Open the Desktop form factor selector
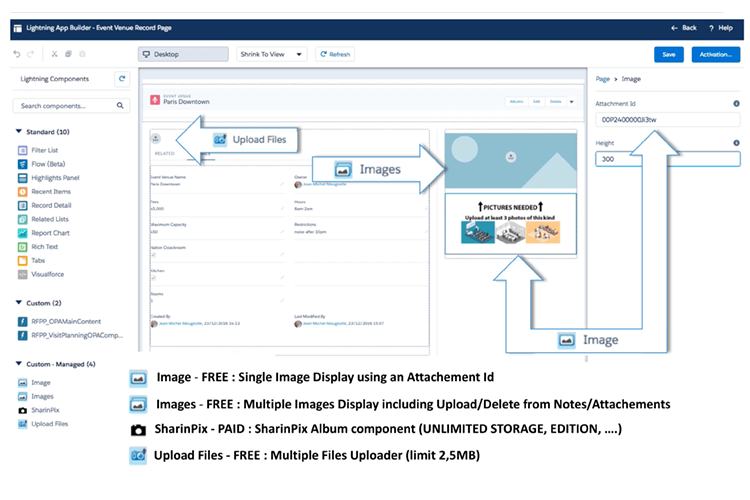Image resolution: width=750 pixels, height=500 pixels. pyautogui.click(x=183, y=54)
